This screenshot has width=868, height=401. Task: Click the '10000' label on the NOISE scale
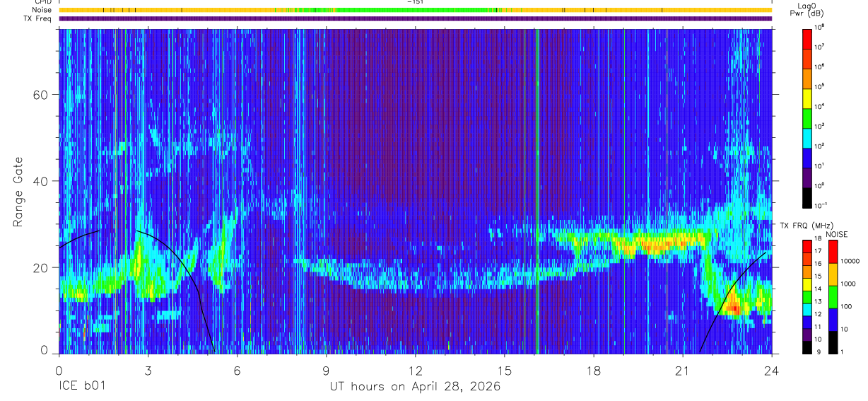[849, 261]
